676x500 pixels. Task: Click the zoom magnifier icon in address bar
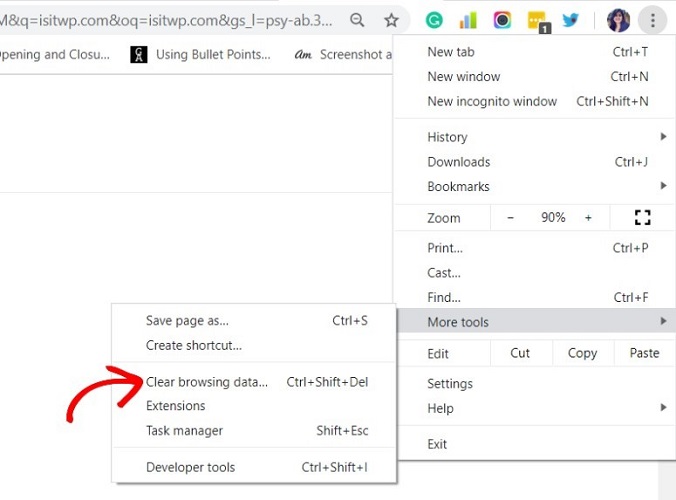point(357,20)
